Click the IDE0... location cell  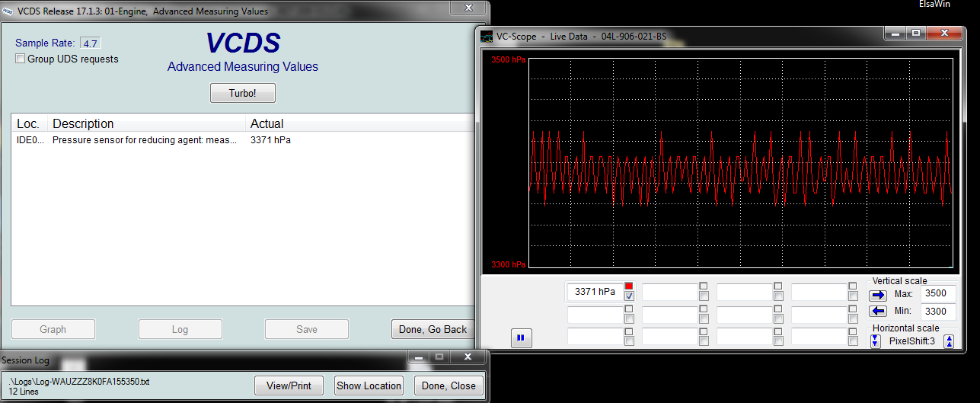pyautogui.click(x=30, y=140)
